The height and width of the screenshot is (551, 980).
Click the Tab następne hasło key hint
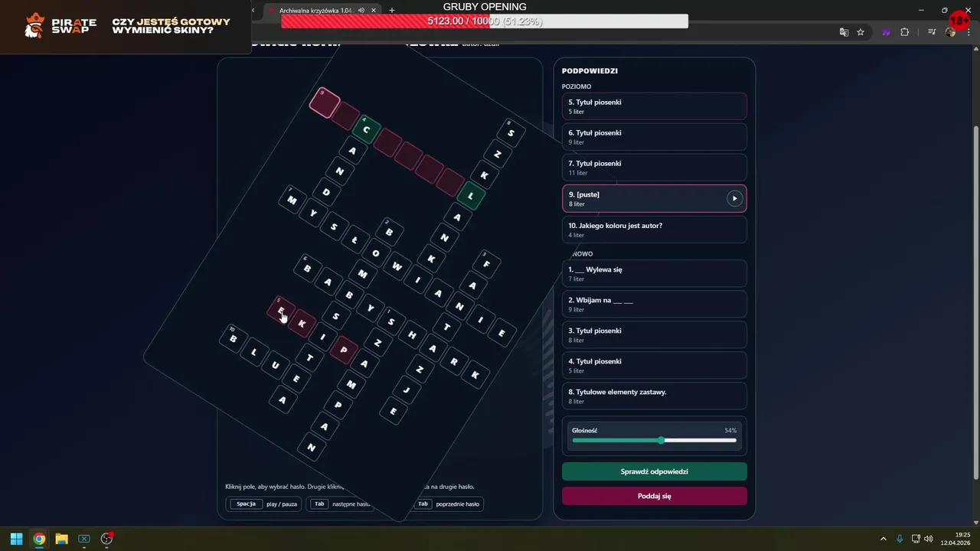(x=319, y=504)
